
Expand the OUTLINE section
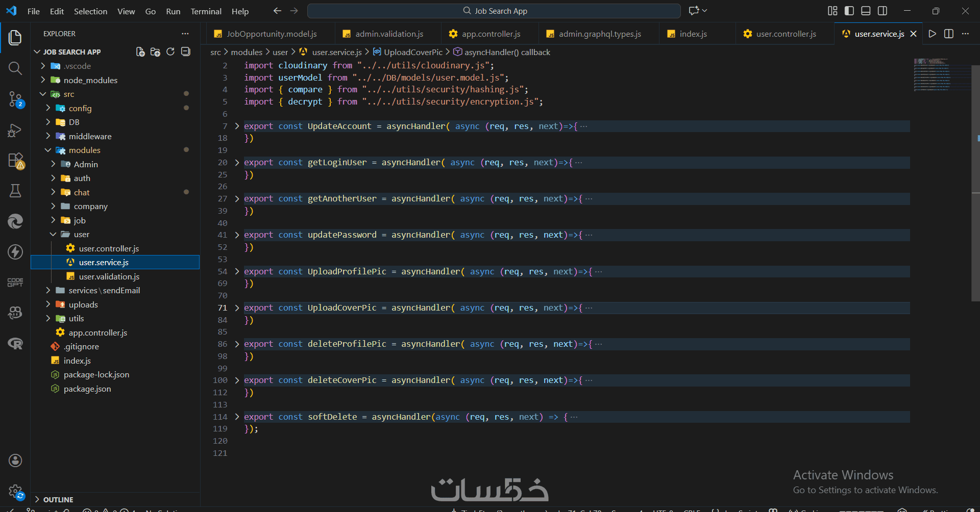[115, 500]
